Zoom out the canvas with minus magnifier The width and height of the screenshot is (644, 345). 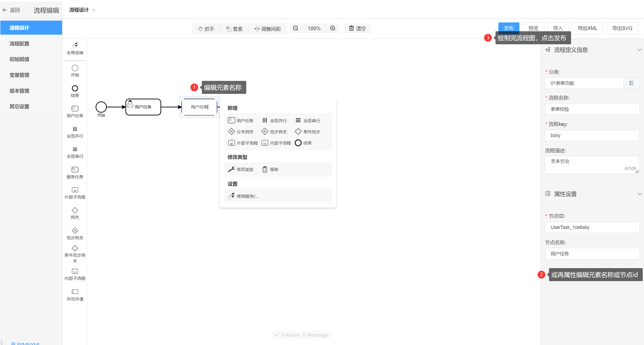coord(295,28)
